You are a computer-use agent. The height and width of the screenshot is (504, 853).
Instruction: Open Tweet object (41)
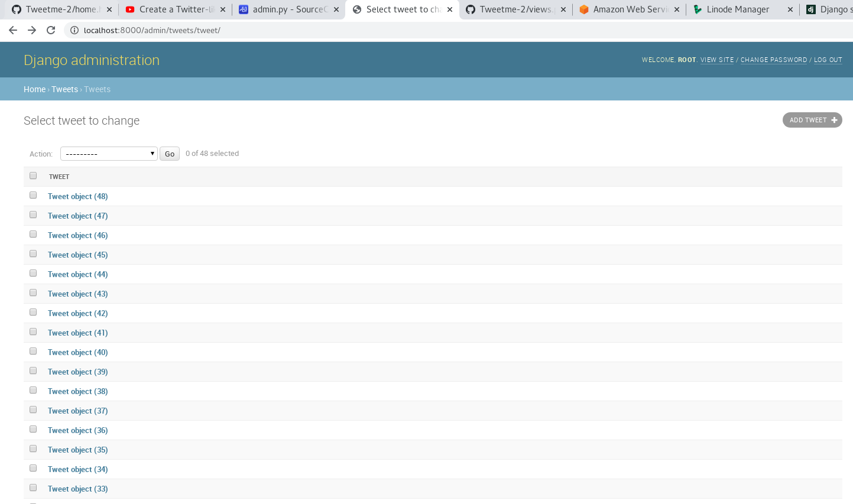(78, 333)
